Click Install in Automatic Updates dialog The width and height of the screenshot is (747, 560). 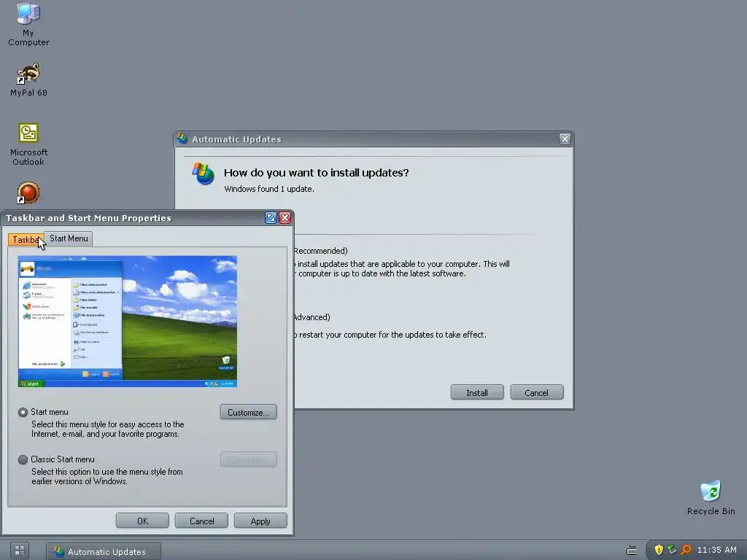(x=477, y=392)
